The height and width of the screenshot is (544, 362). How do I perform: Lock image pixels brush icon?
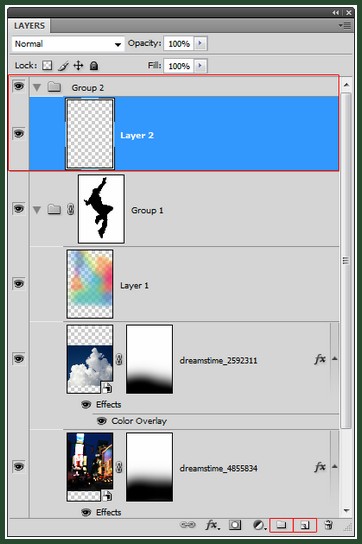(63, 66)
